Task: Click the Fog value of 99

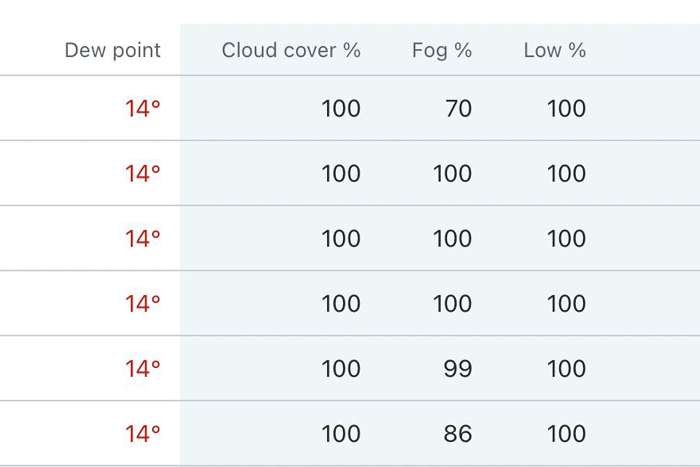Action: coord(457,369)
